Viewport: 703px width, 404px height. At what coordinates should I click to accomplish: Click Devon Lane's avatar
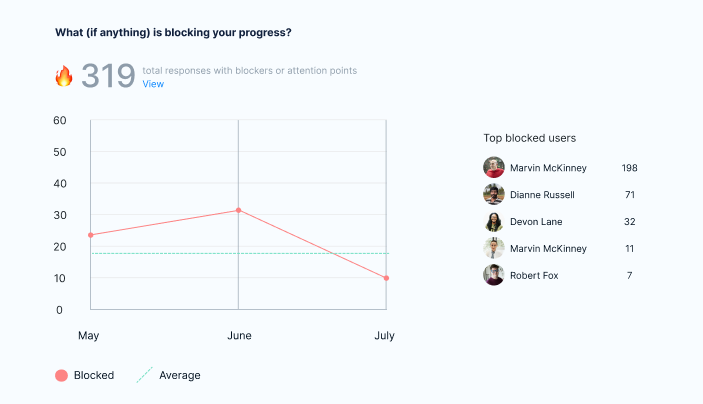tap(493, 221)
